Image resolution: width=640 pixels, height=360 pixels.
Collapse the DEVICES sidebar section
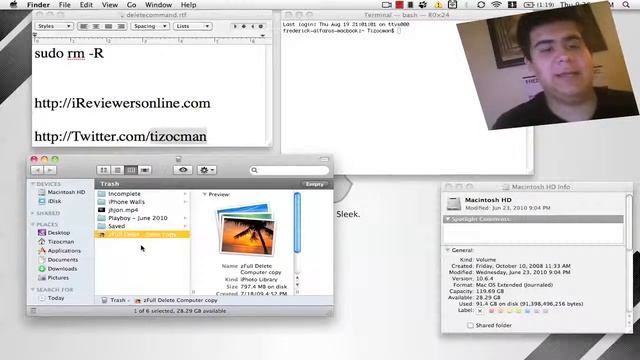point(33,184)
